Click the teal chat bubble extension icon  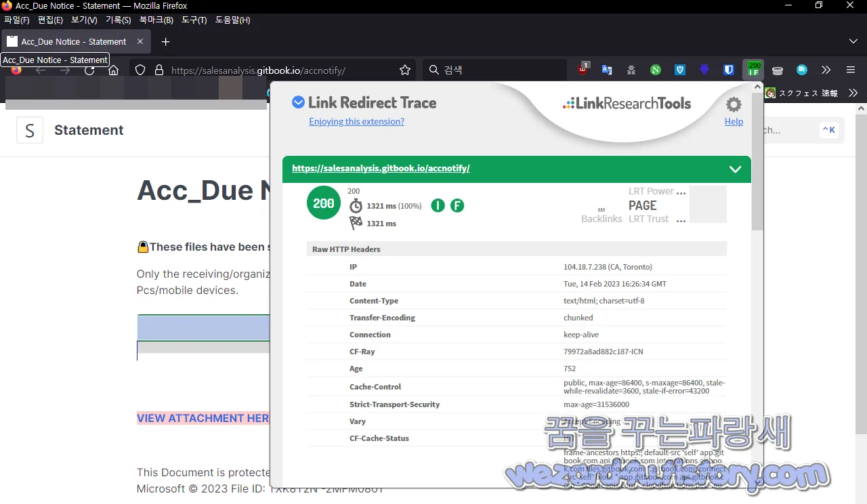802,70
